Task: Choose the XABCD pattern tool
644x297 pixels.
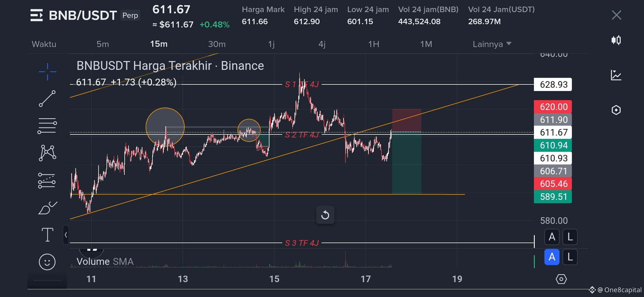Action: [x=47, y=153]
